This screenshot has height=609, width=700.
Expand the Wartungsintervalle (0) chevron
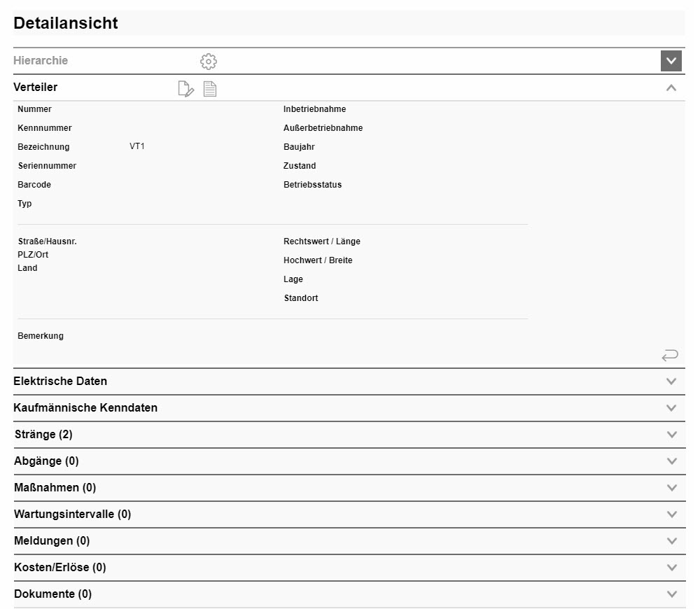(x=671, y=514)
